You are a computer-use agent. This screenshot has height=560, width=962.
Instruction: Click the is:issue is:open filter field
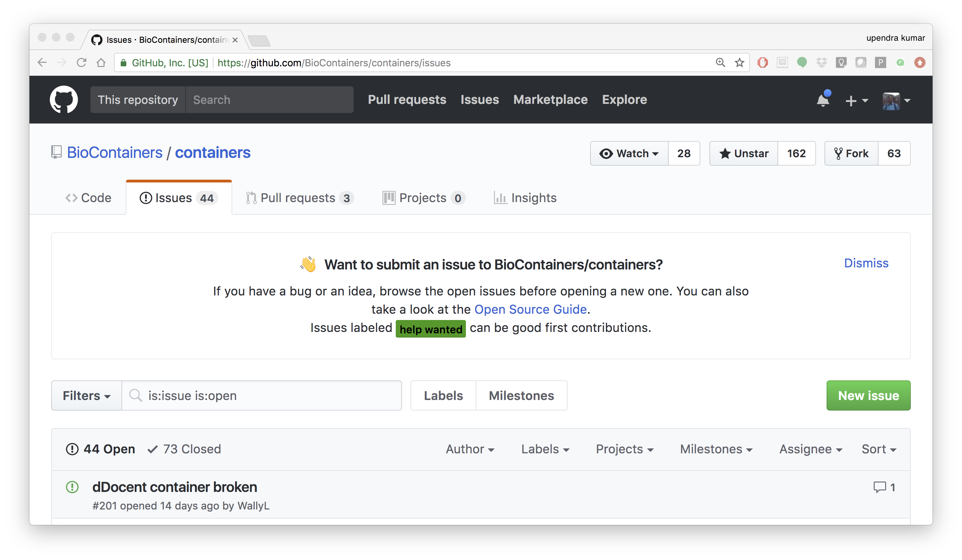pyautogui.click(x=262, y=395)
